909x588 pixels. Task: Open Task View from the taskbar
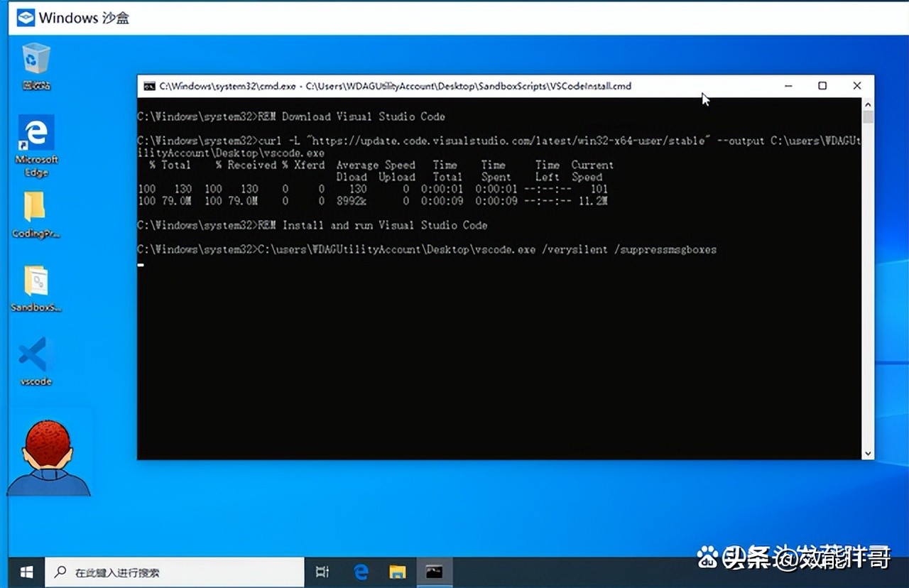point(322,571)
